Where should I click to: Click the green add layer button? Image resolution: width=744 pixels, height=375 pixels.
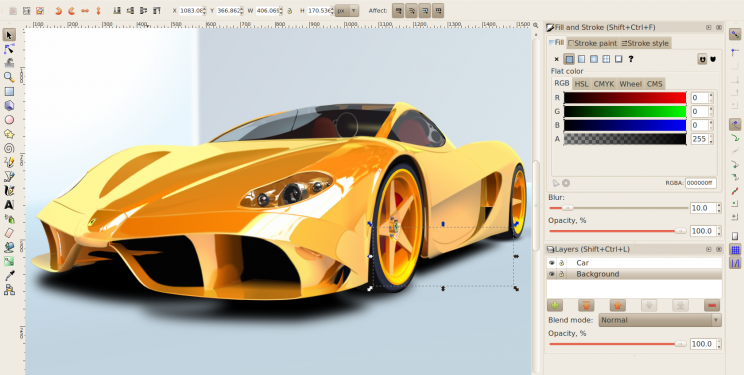(555, 305)
